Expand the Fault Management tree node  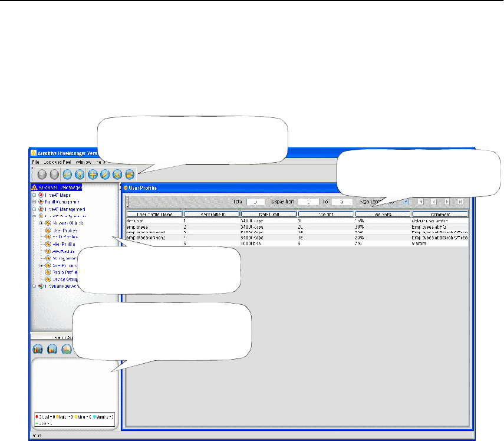pyautogui.click(x=34, y=202)
